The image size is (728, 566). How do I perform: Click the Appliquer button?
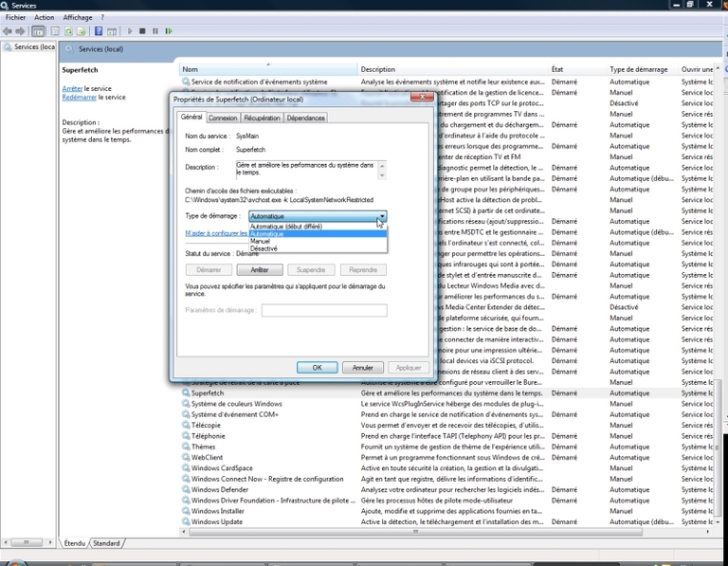click(x=409, y=367)
